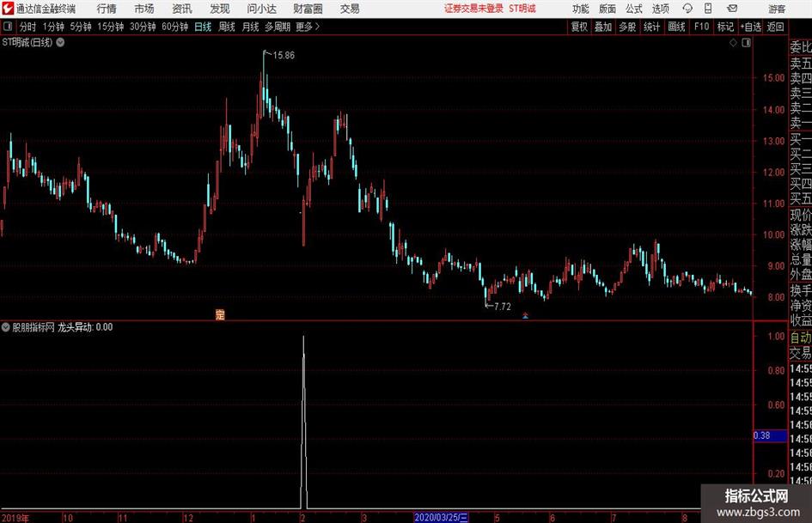Click the diamond icon in chart corner

coord(733,43)
